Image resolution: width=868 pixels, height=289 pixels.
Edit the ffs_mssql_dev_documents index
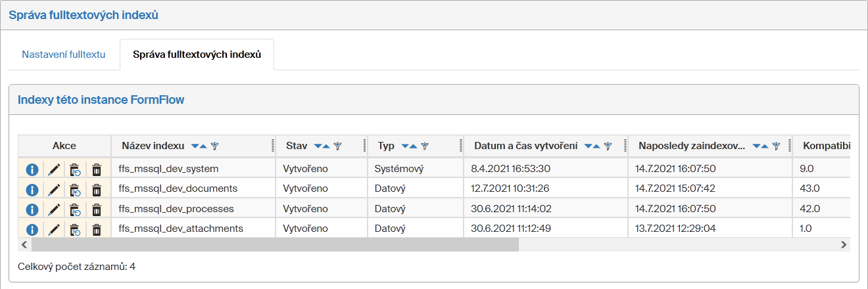[x=54, y=189]
